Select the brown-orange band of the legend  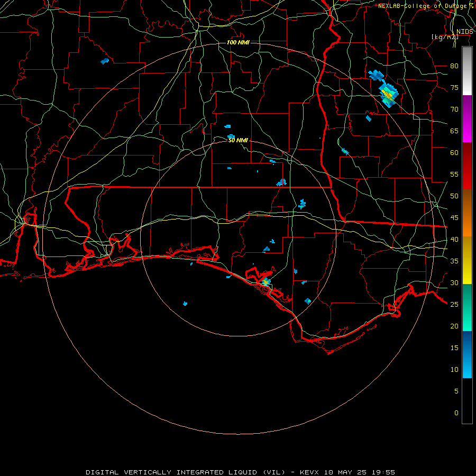467,213
